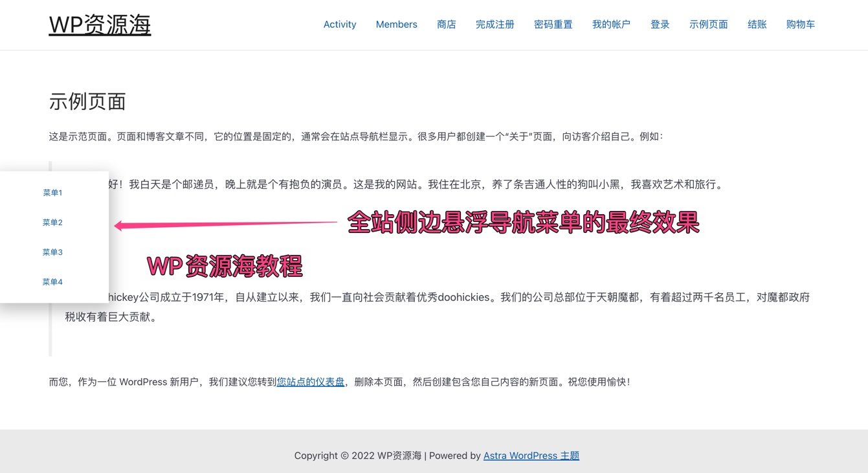Open the Astra WordPress 主题 footer link

click(531, 456)
